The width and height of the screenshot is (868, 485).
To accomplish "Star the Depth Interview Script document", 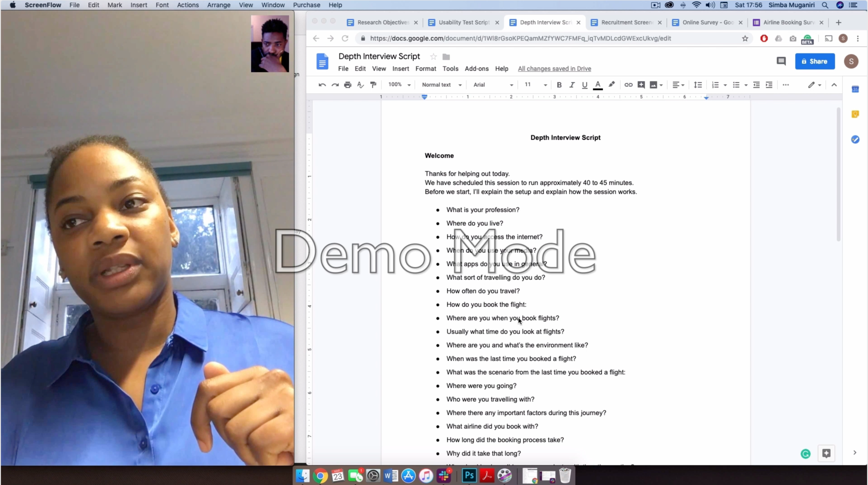I will [433, 57].
